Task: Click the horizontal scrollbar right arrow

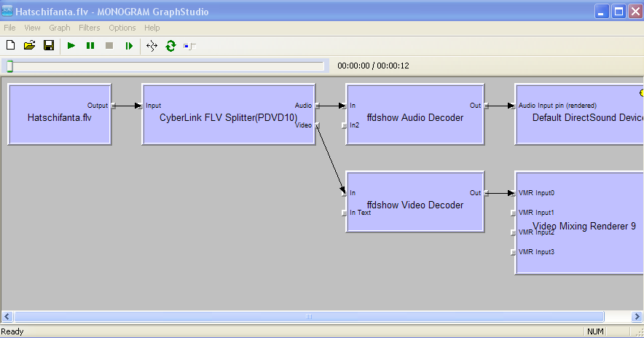Action: (637, 316)
